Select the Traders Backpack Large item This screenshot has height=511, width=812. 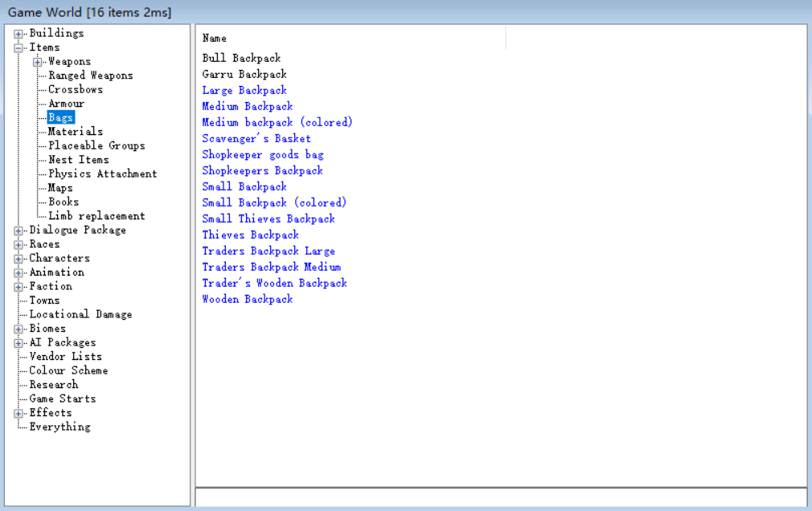tap(268, 251)
